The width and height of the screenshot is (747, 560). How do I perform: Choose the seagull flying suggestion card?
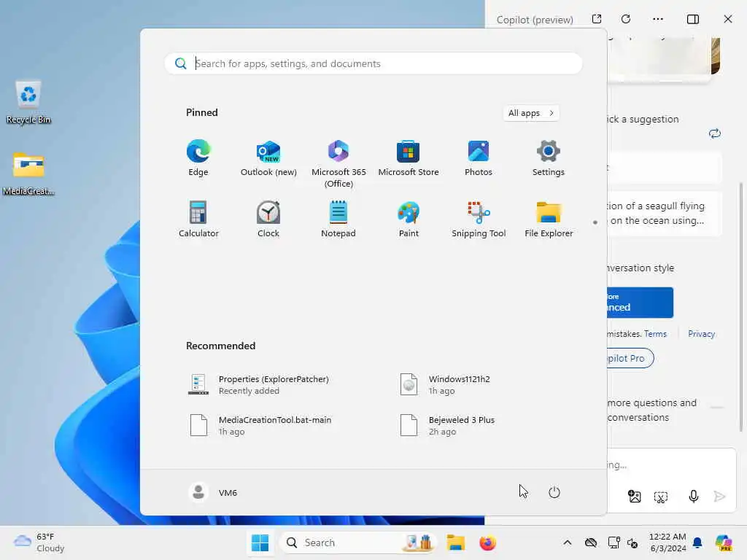665,214
